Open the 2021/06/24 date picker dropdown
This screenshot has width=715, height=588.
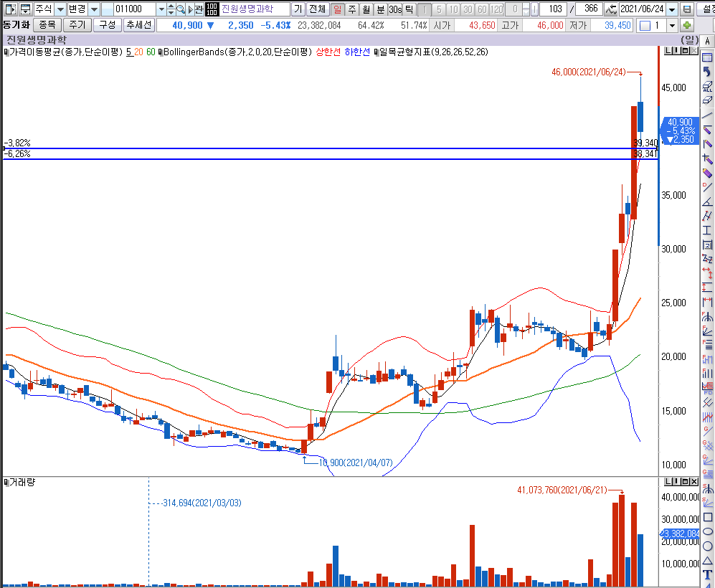click(673, 9)
